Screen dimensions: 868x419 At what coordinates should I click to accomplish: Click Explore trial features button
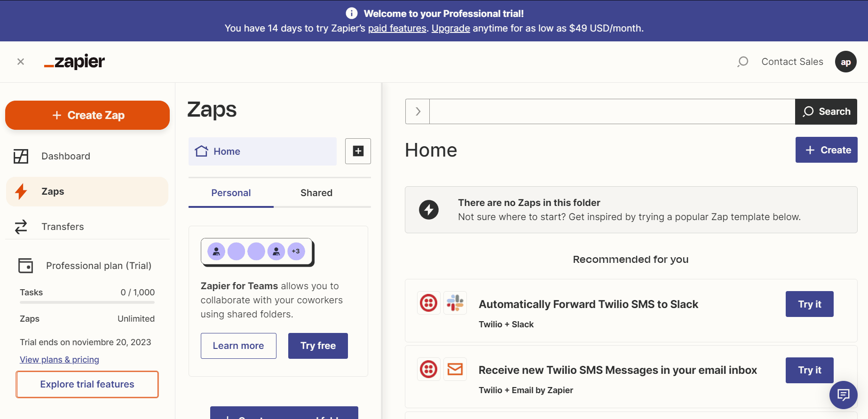click(87, 384)
